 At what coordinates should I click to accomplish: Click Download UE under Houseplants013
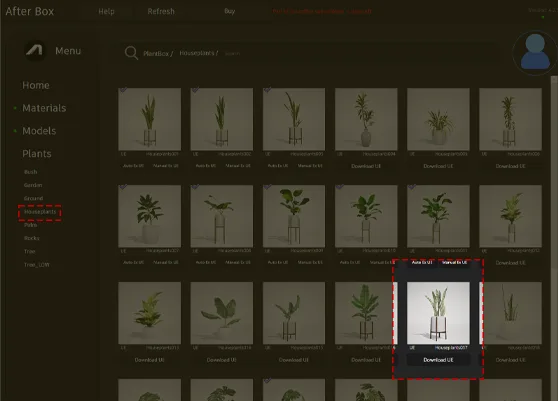tap(149, 360)
